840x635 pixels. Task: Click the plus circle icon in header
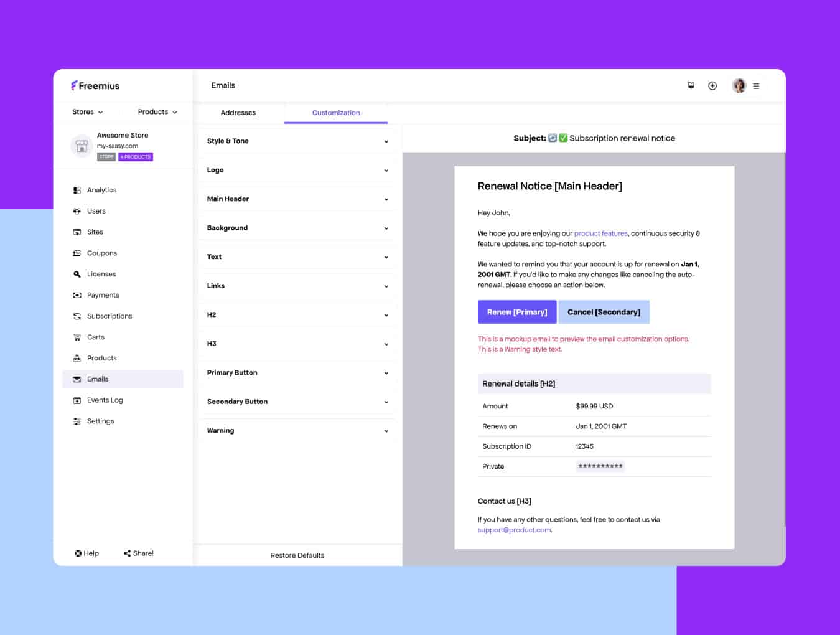(712, 86)
